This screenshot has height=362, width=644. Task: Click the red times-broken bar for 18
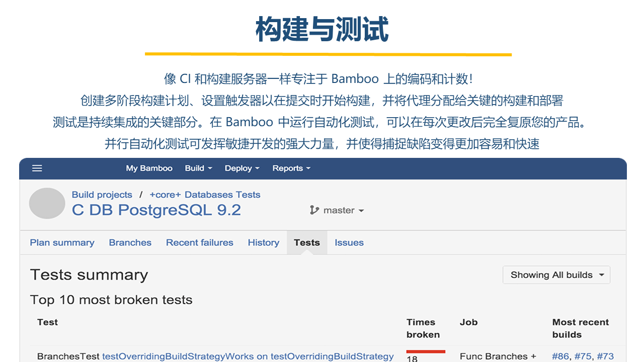point(426,351)
